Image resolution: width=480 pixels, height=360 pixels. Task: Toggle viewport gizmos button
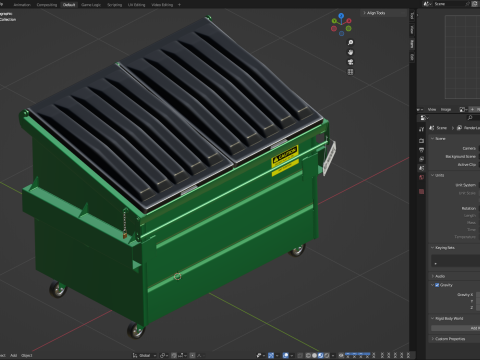pyautogui.click(x=271, y=355)
